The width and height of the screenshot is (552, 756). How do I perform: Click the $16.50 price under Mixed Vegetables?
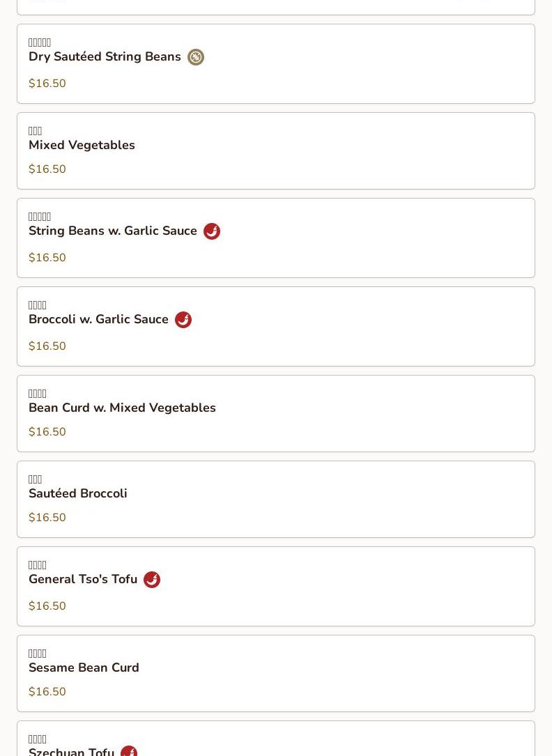point(47,169)
